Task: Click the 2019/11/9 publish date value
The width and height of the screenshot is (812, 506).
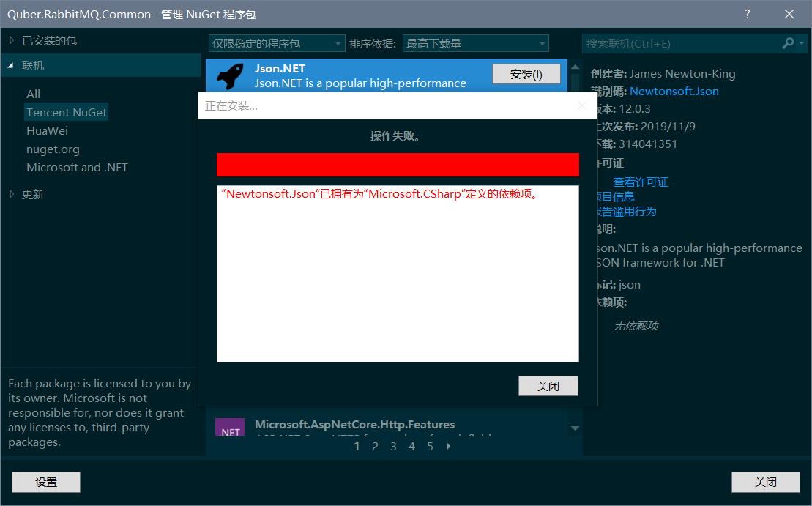Action: click(668, 127)
